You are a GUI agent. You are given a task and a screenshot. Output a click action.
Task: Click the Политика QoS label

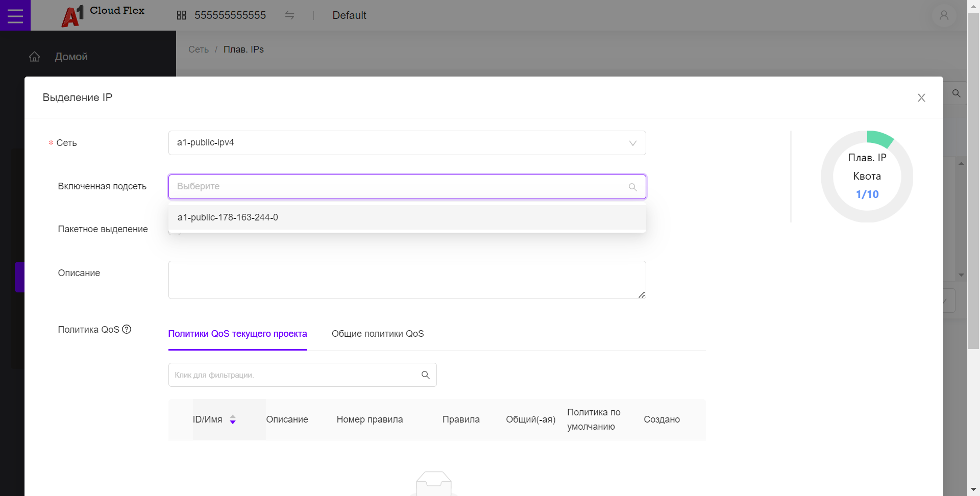point(88,330)
